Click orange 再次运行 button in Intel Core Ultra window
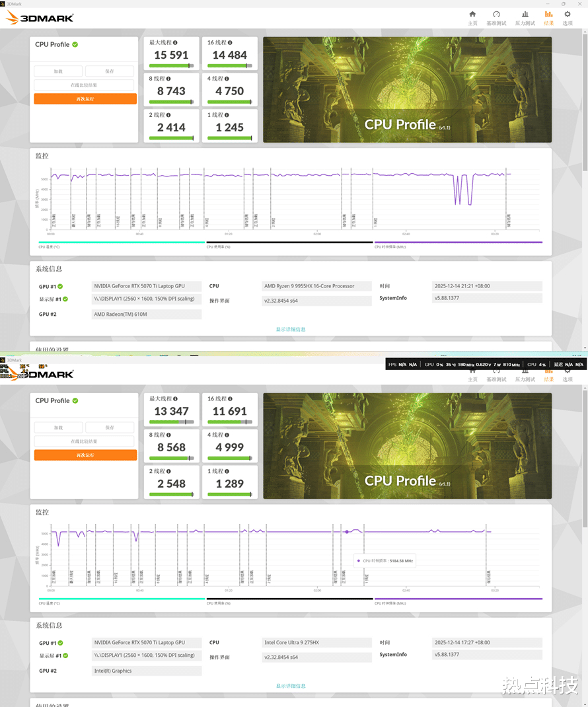This screenshot has height=707, width=588. pyautogui.click(x=85, y=455)
